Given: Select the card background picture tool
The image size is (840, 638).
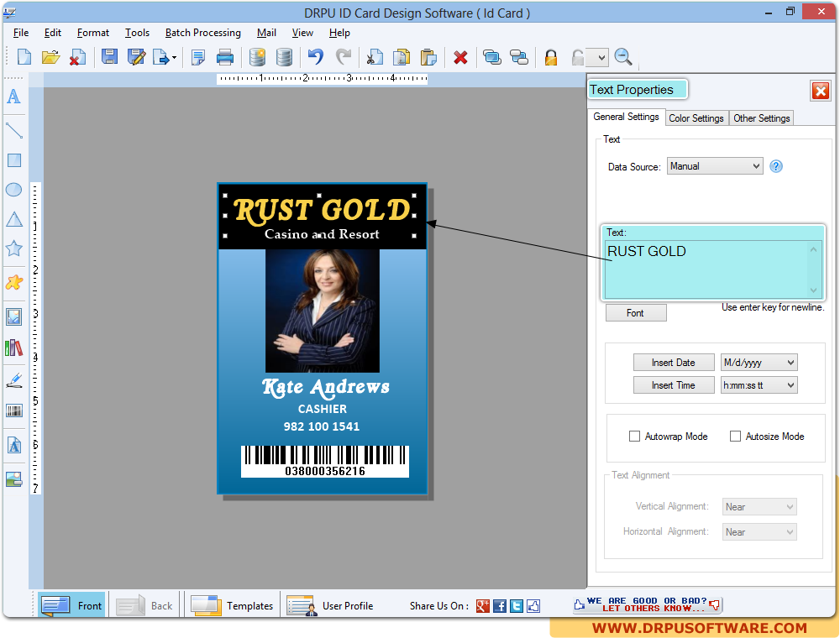Looking at the screenshot, I should (x=14, y=479).
